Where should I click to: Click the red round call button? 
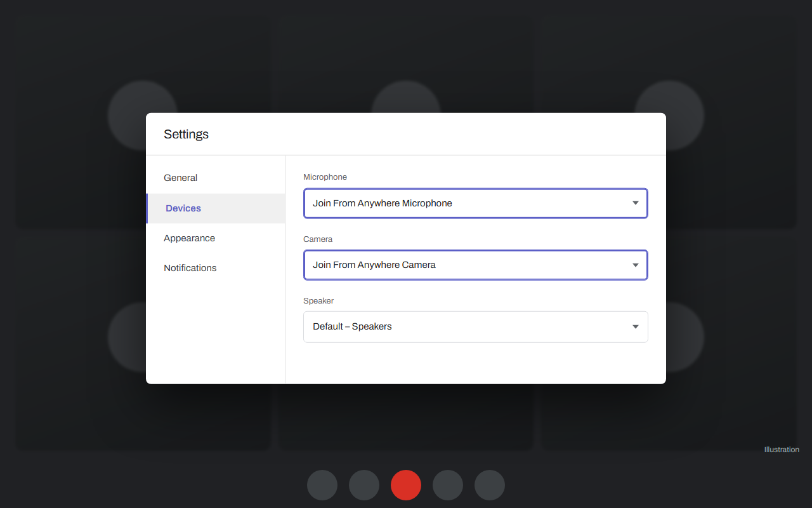tap(406, 485)
